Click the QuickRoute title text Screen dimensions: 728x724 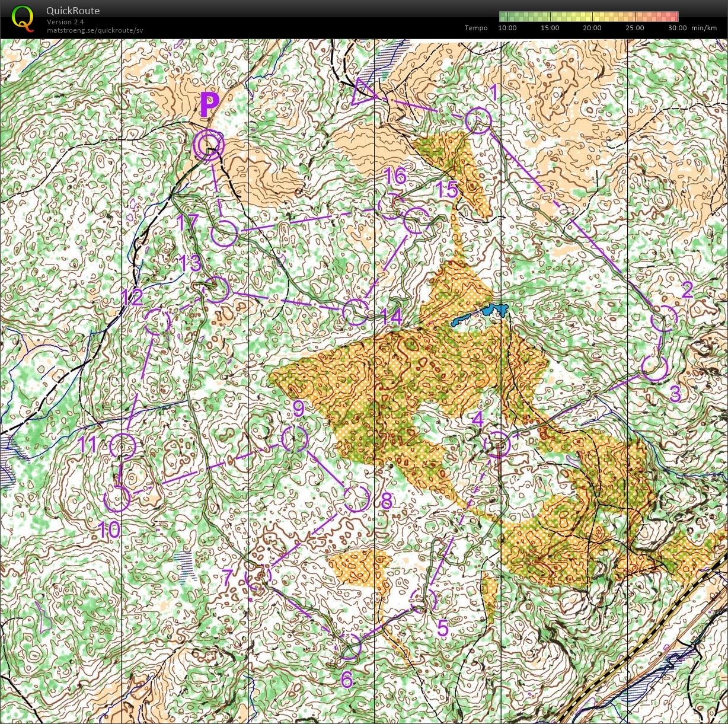click(x=73, y=11)
